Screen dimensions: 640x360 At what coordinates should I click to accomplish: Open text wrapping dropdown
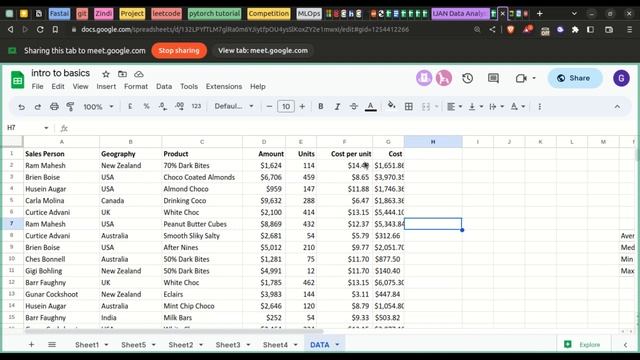pos(496,107)
